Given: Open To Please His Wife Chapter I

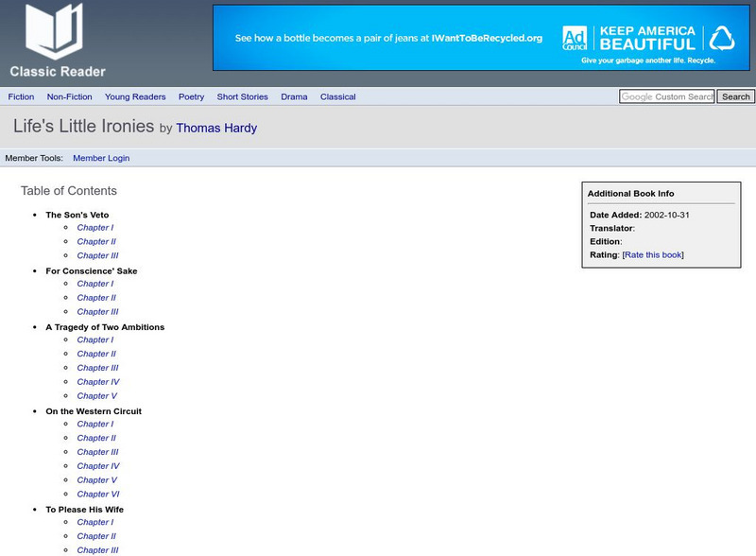Looking at the screenshot, I should [95, 521].
